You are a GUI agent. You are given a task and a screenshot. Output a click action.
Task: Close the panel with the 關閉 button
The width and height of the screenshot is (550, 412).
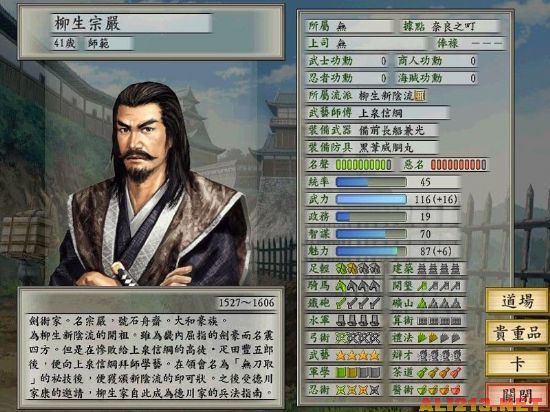click(x=516, y=395)
